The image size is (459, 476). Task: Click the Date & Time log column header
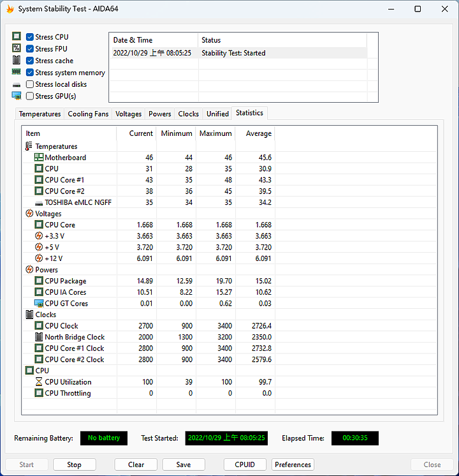point(154,40)
